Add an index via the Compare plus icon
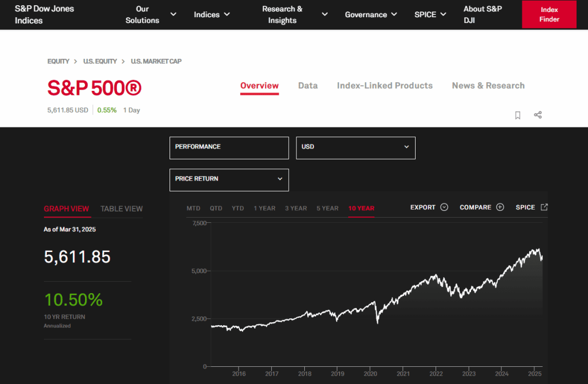The width and height of the screenshot is (588, 384). coord(501,207)
